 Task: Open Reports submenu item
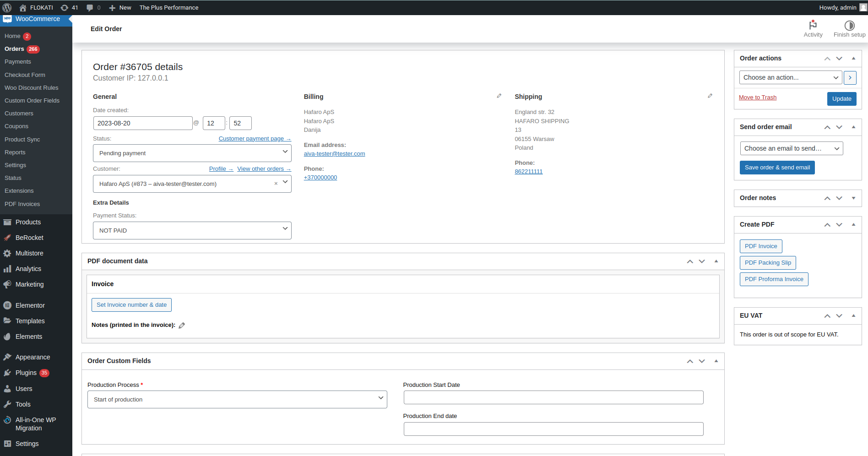15,152
